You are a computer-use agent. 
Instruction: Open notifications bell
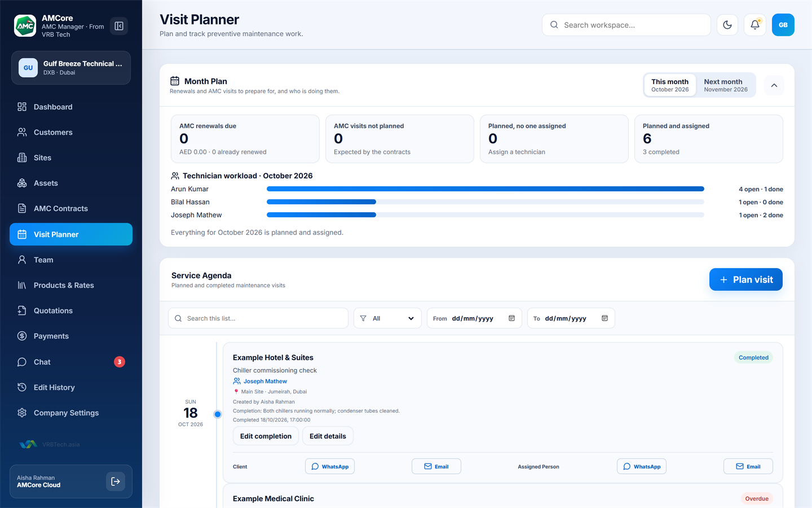click(x=755, y=25)
